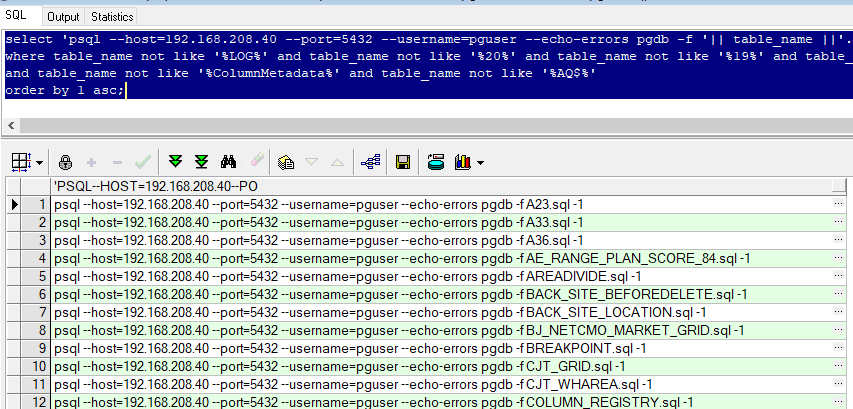Click the grid select-cell mode icon
Screen dimensions: 853x409
pyautogui.click(x=21, y=162)
